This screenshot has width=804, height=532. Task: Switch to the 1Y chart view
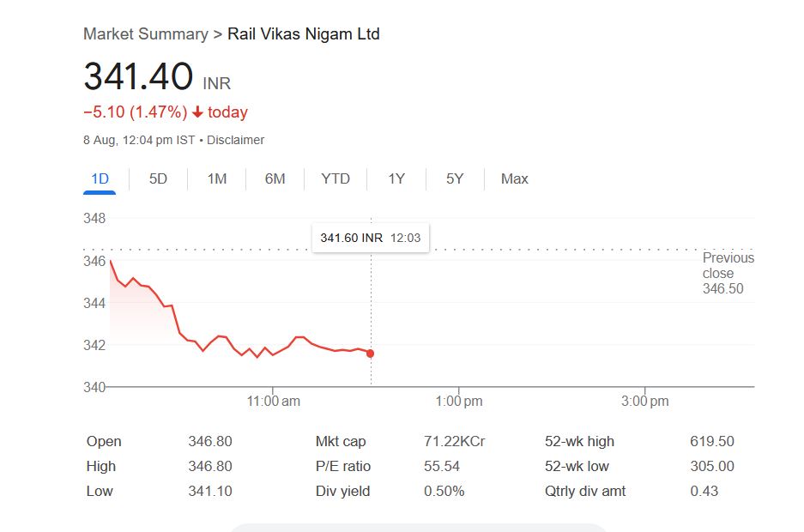point(396,178)
